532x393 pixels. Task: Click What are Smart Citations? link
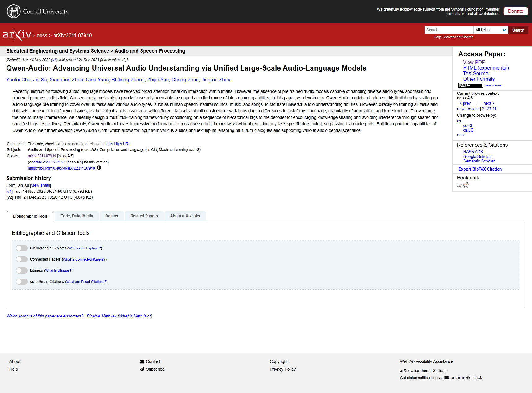[86, 282]
